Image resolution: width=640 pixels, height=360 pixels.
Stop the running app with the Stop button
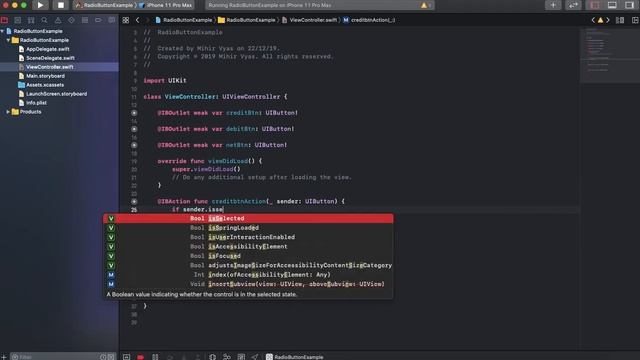[x=60, y=5]
